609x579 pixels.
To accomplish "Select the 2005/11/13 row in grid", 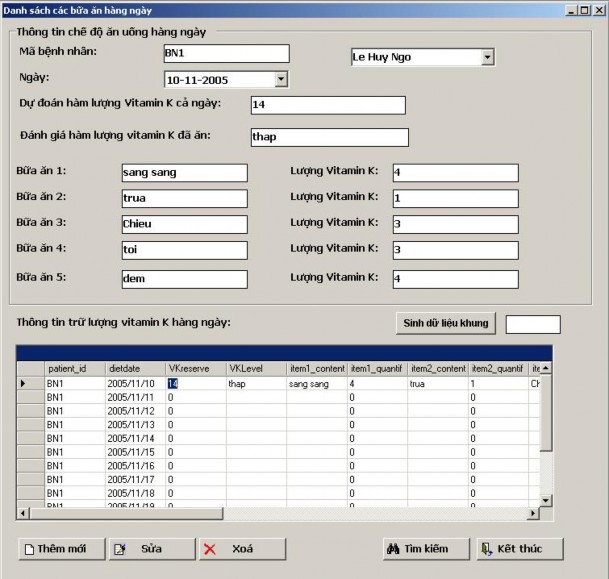I will click(131, 425).
